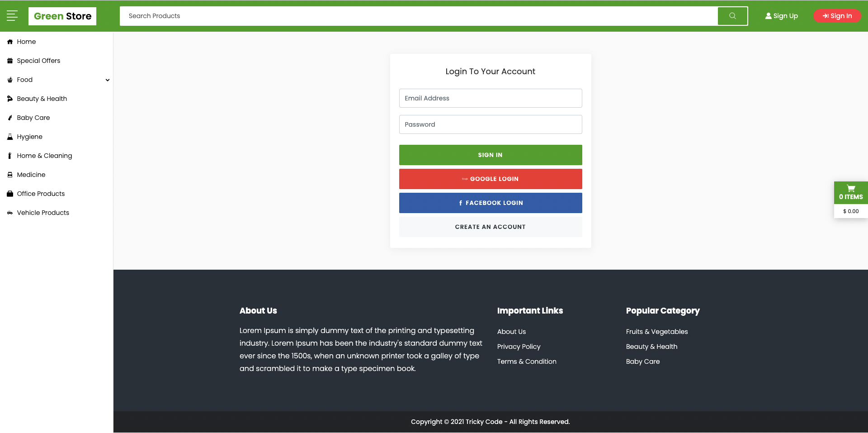This screenshot has height=433, width=868.
Task: Open Terms & Condition page
Action: (x=526, y=362)
